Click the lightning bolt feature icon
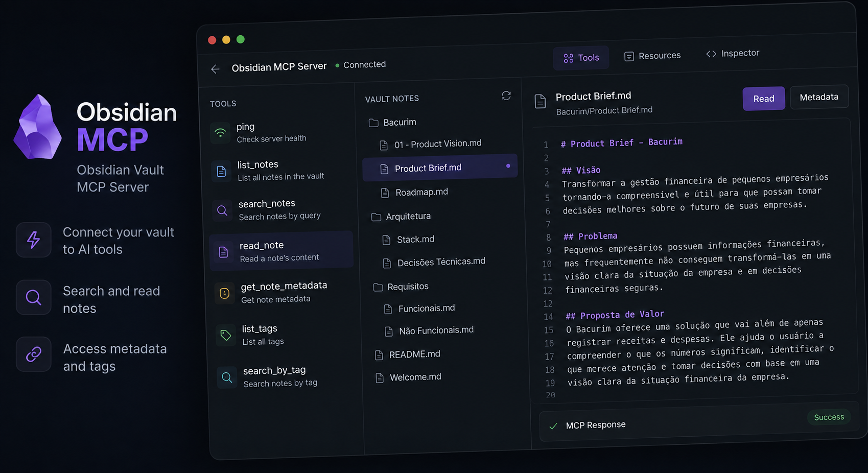868x473 pixels. (x=33, y=240)
